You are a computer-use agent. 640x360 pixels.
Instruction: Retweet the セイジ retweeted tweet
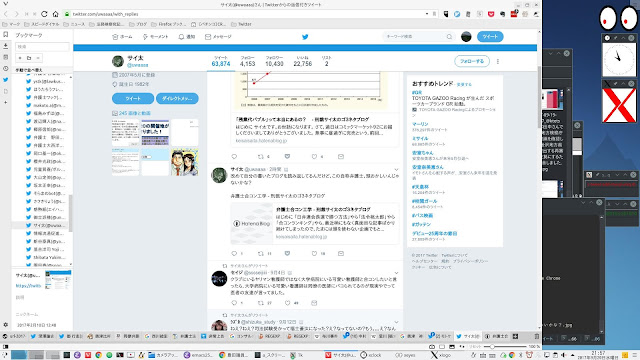tap(260, 303)
